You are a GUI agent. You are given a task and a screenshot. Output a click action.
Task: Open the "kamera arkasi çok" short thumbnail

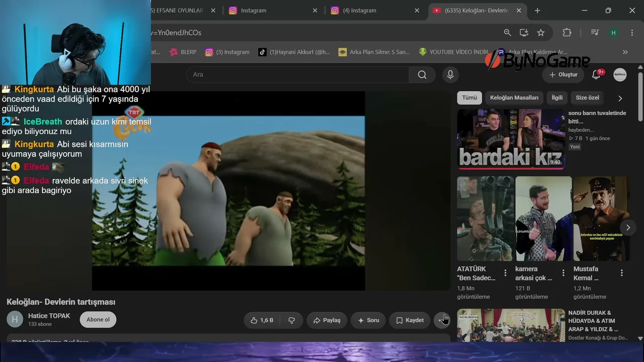tap(543, 218)
